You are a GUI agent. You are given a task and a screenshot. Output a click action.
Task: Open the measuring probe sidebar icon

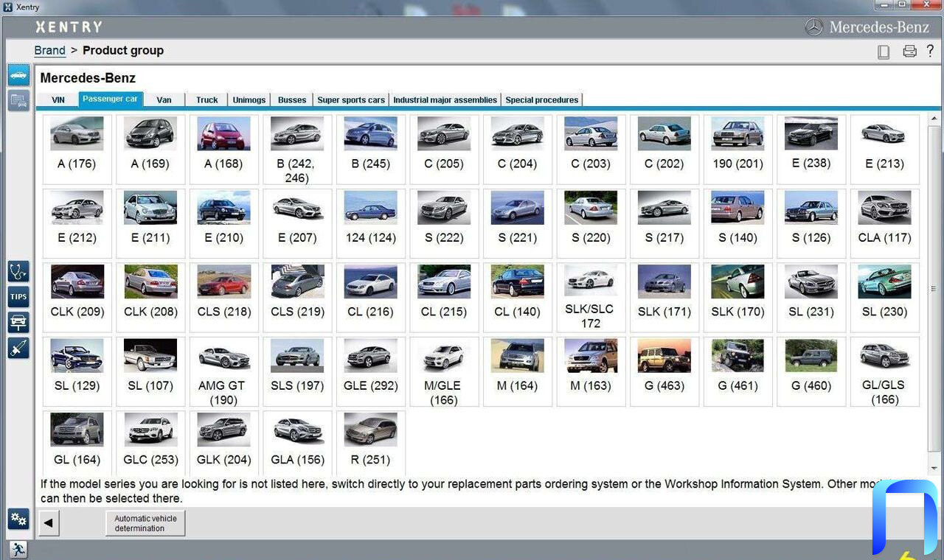coord(18,348)
